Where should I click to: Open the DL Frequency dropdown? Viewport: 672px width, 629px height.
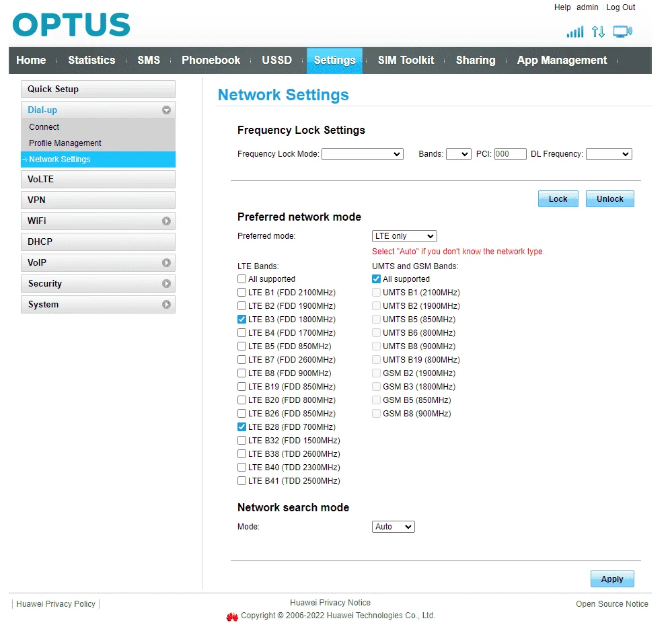tap(609, 154)
